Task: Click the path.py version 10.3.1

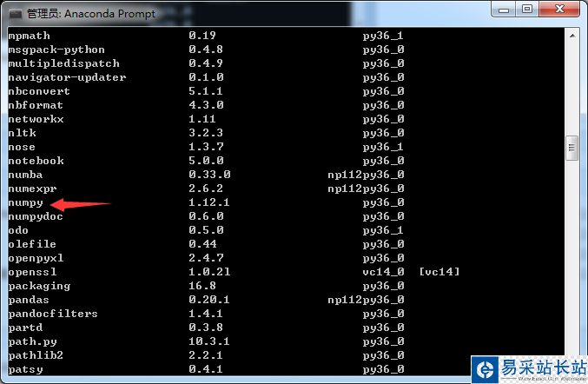Action: click(x=208, y=341)
